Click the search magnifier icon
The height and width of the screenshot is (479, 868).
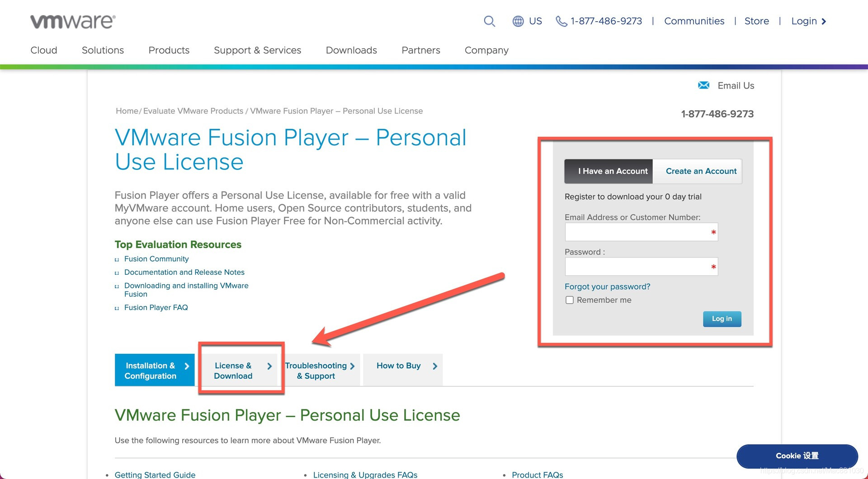489,21
